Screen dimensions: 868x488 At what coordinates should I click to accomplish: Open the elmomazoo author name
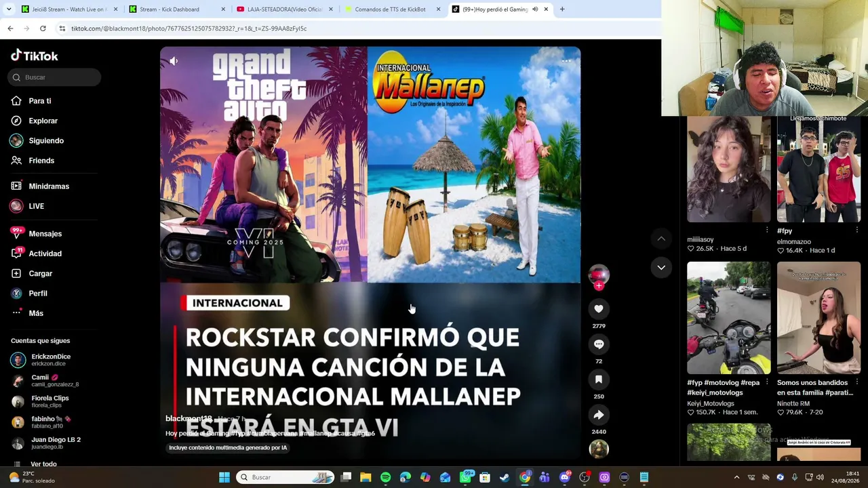point(794,241)
